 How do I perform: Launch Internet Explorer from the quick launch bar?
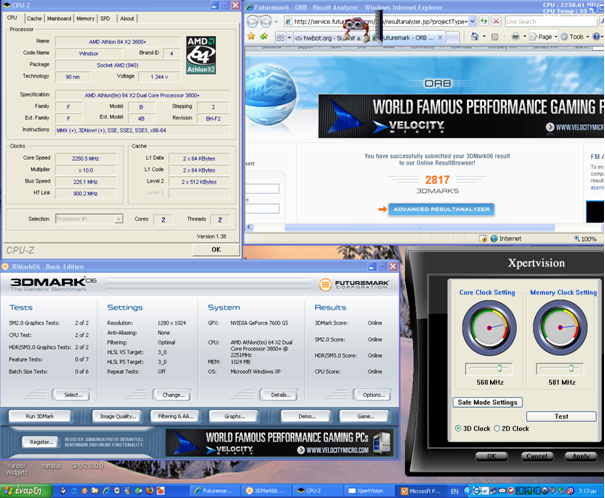click(x=106, y=491)
